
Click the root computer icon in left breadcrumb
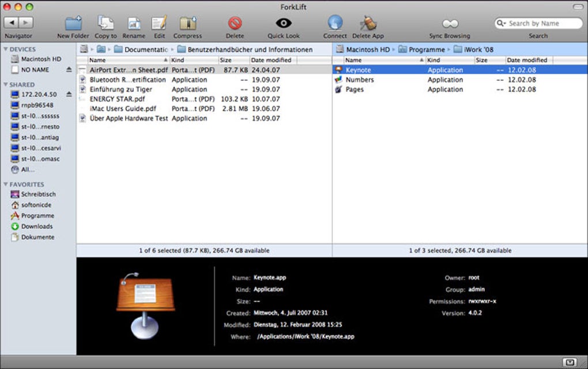click(84, 49)
